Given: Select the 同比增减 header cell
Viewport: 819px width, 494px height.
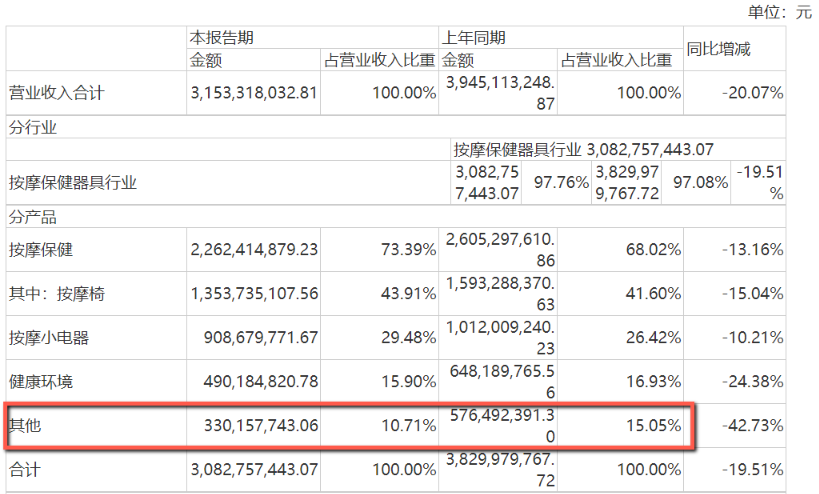Looking at the screenshot, I should pos(718,47).
